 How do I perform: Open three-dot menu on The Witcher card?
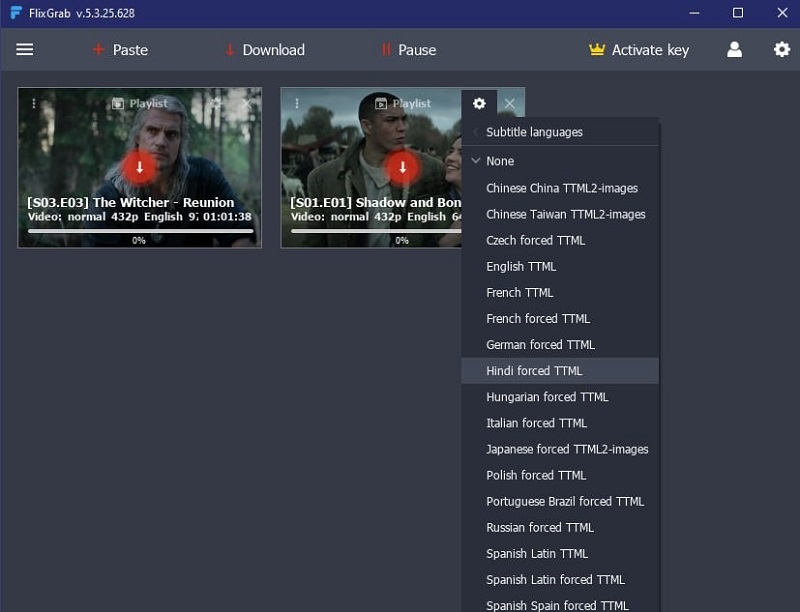pyautogui.click(x=34, y=104)
